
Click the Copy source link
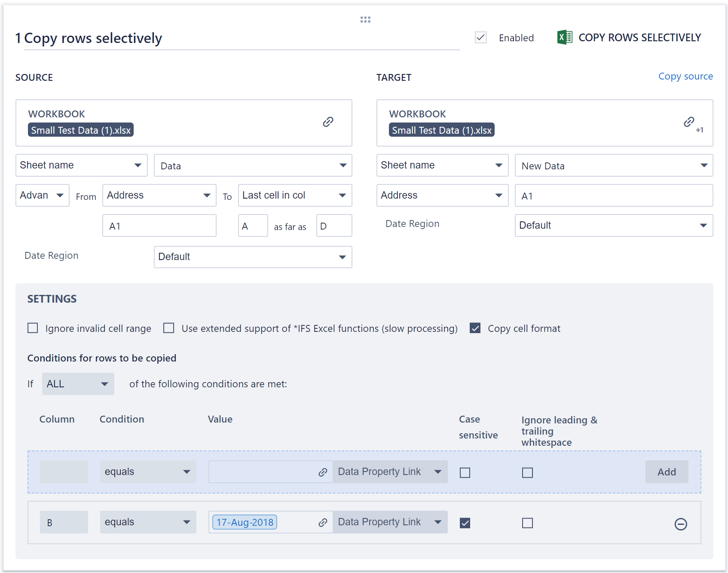point(685,77)
